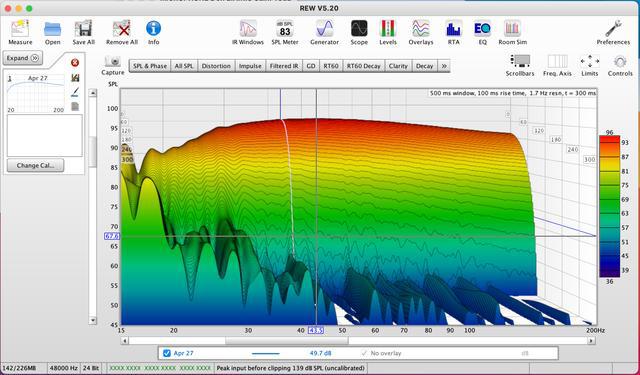The width and height of the screenshot is (640, 375).
Task: Open the graph Limits control
Action: pos(589,65)
